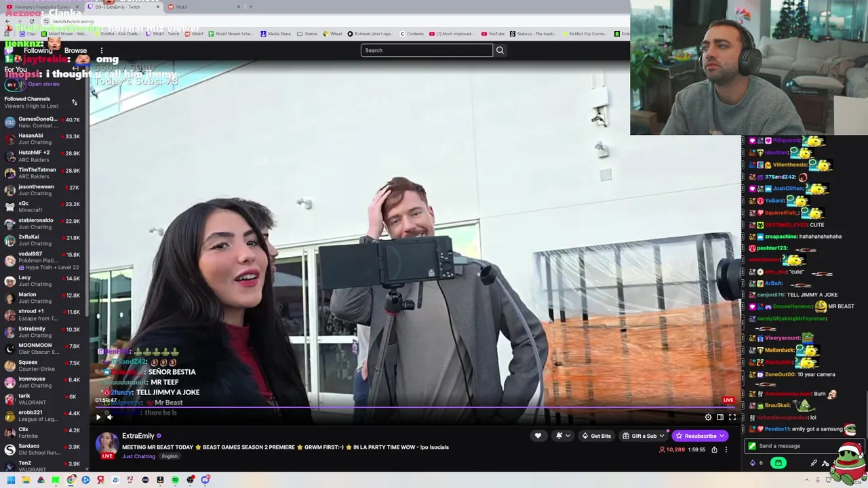Open Discord from the taskbar

[x=205, y=480]
